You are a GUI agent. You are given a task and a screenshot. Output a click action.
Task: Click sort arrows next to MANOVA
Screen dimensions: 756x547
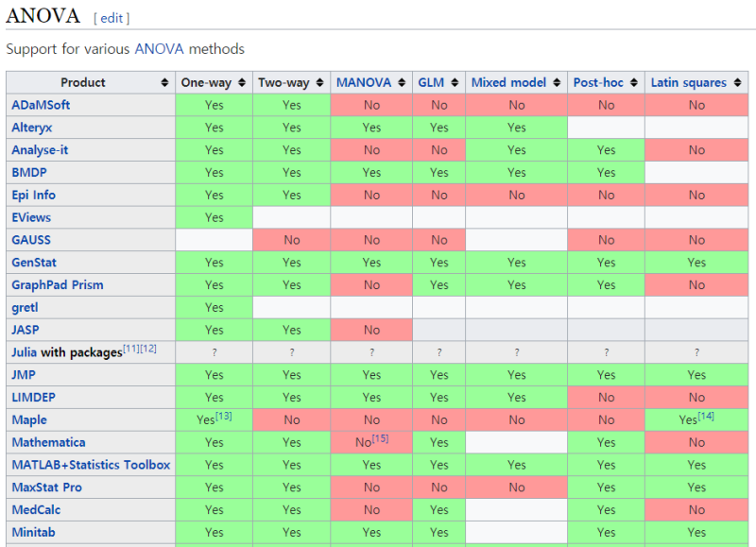click(402, 83)
